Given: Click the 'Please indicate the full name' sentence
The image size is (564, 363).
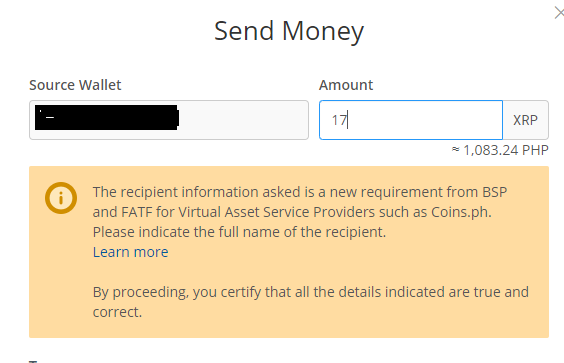Looking at the screenshot, I should click(239, 232).
